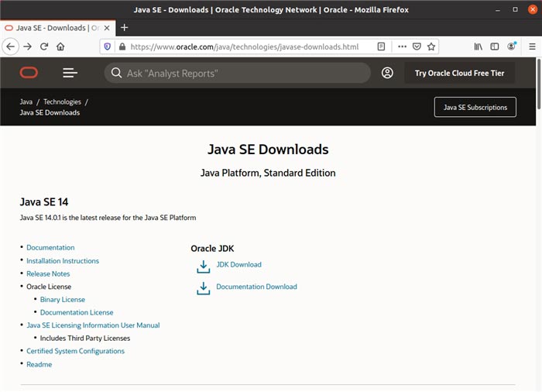
Task: Open the Firefox home page icon
Action: (x=60, y=46)
